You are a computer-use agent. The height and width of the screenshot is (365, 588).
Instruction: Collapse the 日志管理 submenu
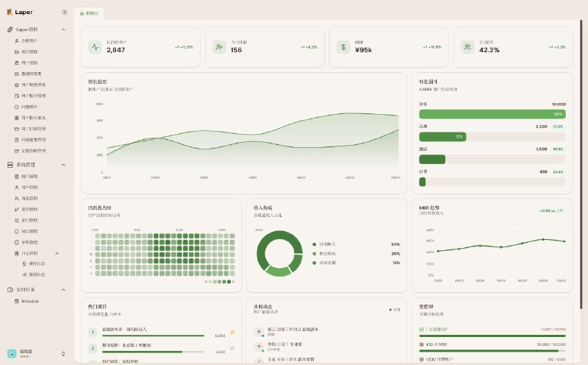pyautogui.click(x=57, y=253)
